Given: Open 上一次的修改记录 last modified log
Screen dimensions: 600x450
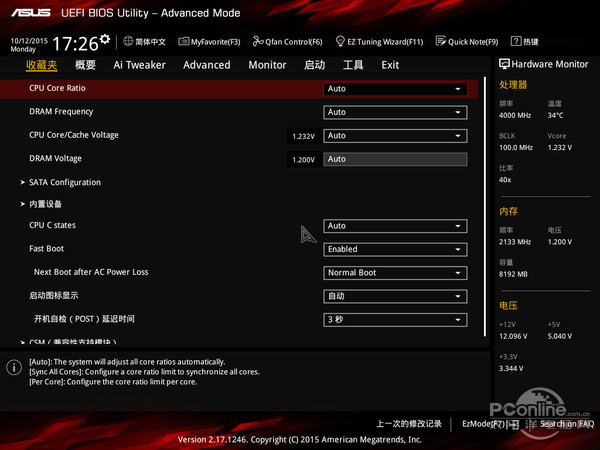Looking at the screenshot, I should (x=409, y=424).
